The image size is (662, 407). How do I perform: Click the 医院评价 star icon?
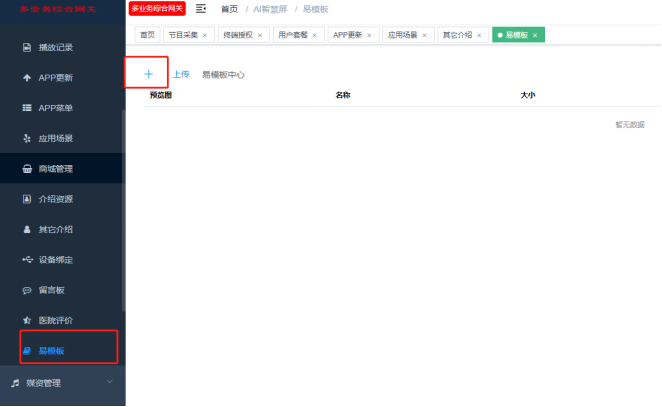point(26,320)
